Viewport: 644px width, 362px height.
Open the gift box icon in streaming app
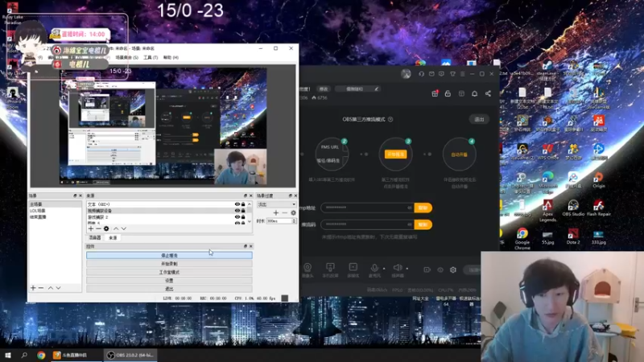(435, 93)
